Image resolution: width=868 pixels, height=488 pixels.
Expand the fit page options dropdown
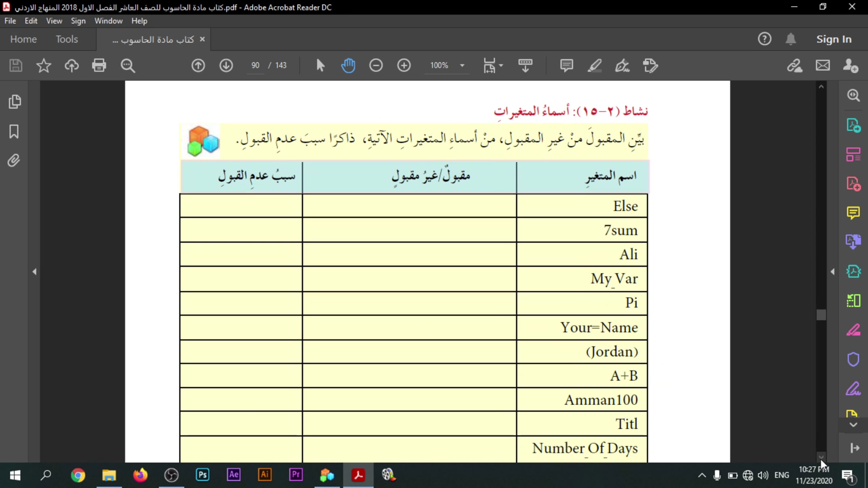(501, 65)
